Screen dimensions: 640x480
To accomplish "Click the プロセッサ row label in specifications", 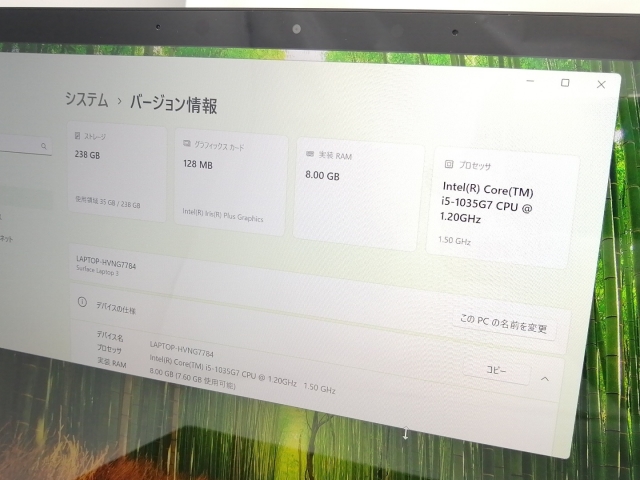I will pyautogui.click(x=109, y=348).
